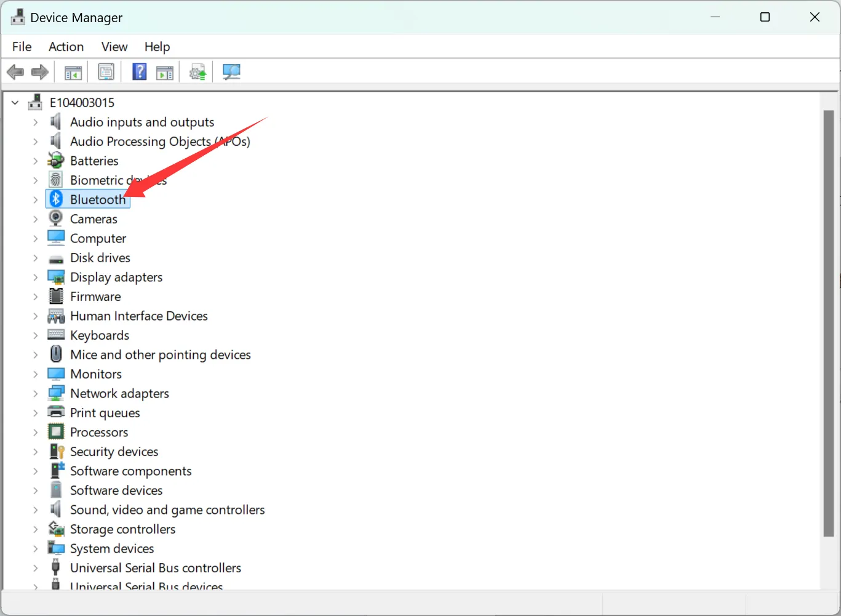Open the Help menu

157,47
